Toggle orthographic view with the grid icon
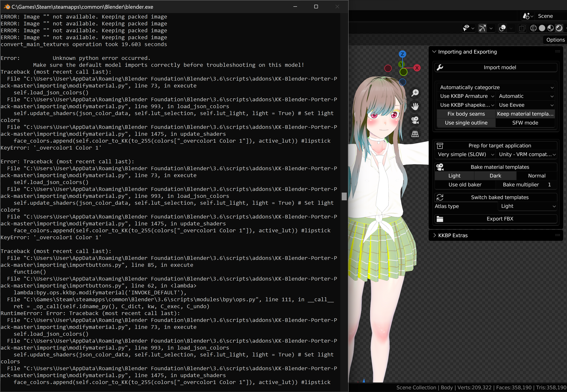 click(415, 134)
